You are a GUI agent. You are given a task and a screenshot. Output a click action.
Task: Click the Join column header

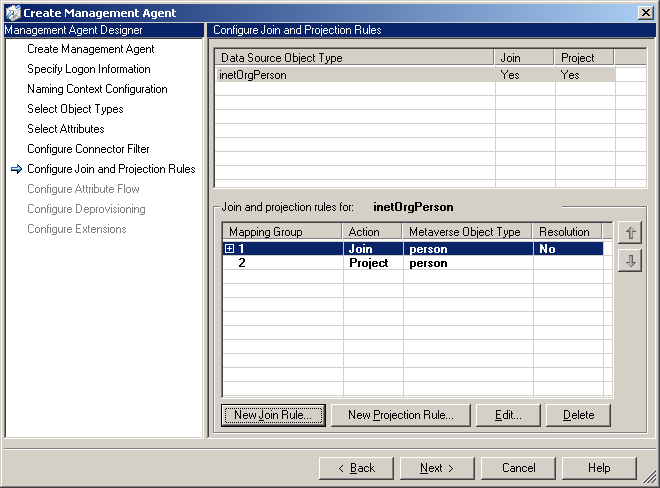click(524, 58)
